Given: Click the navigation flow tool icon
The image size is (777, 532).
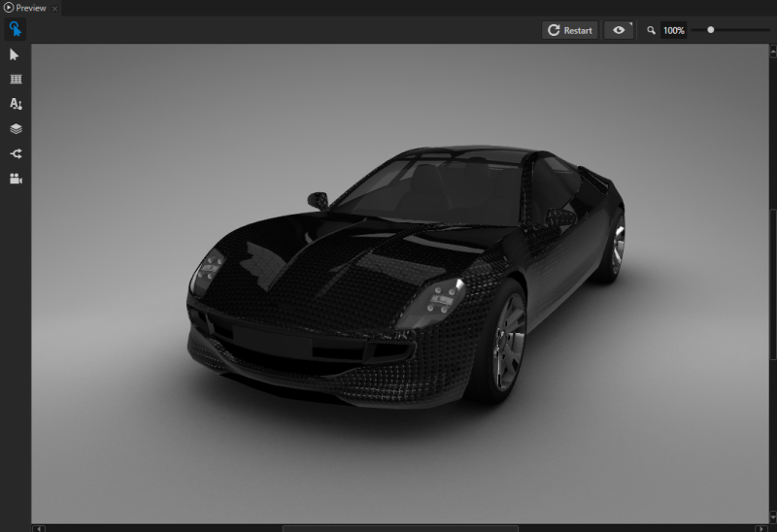Looking at the screenshot, I should click(x=16, y=153).
